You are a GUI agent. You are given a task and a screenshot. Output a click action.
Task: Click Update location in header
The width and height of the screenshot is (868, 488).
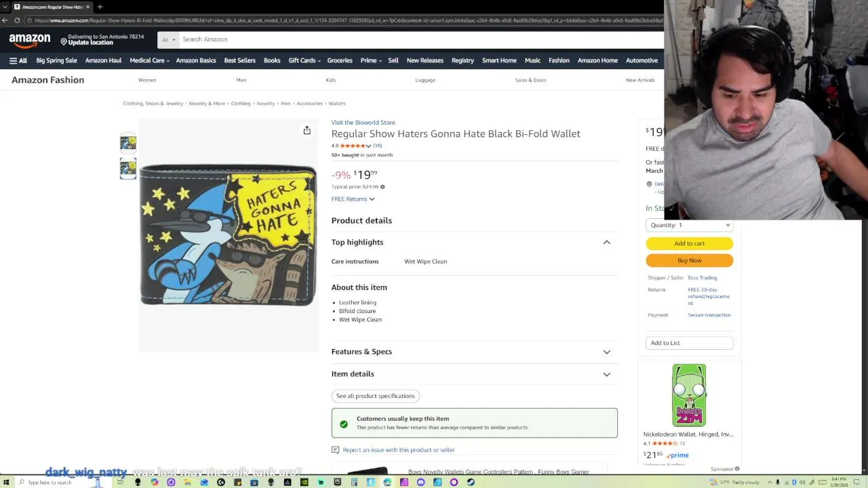[x=90, y=43]
